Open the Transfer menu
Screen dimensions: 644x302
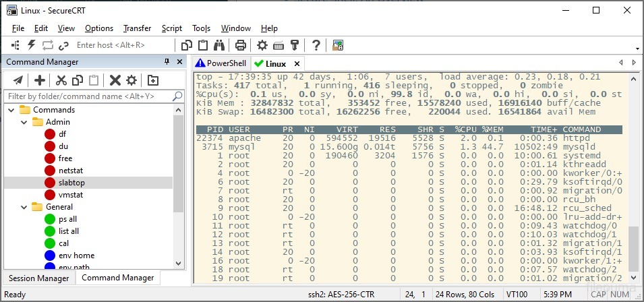pyautogui.click(x=137, y=28)
